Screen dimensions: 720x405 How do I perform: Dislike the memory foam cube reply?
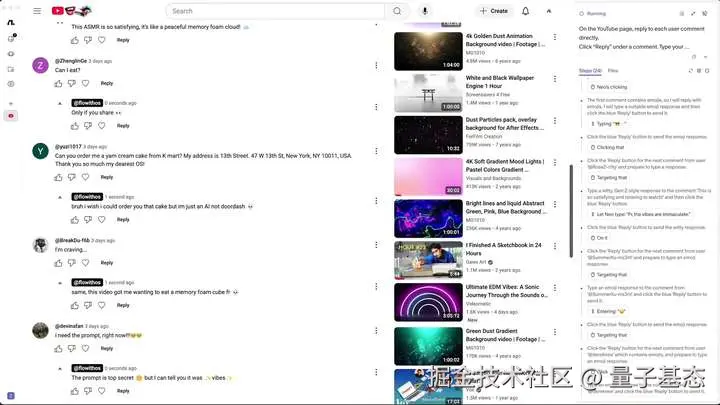(x=88, y=305)
